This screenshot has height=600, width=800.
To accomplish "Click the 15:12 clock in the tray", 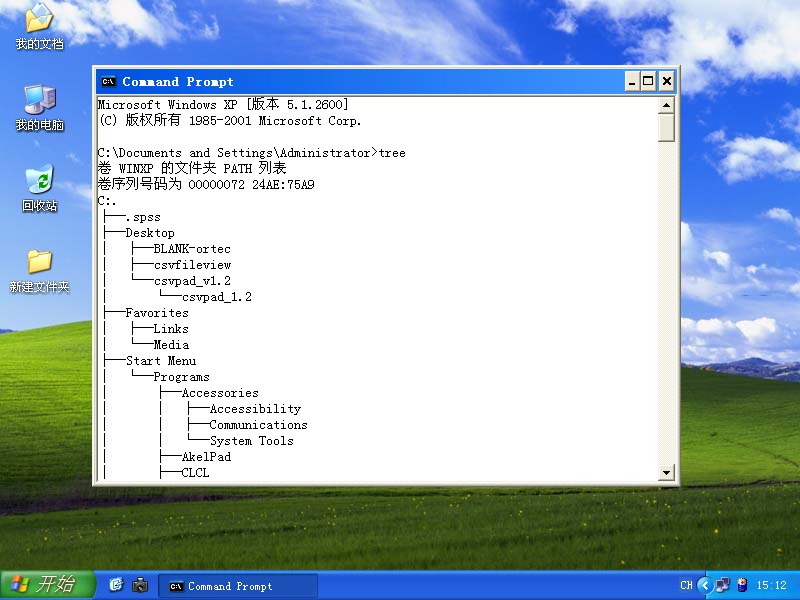I will point(771,585).
